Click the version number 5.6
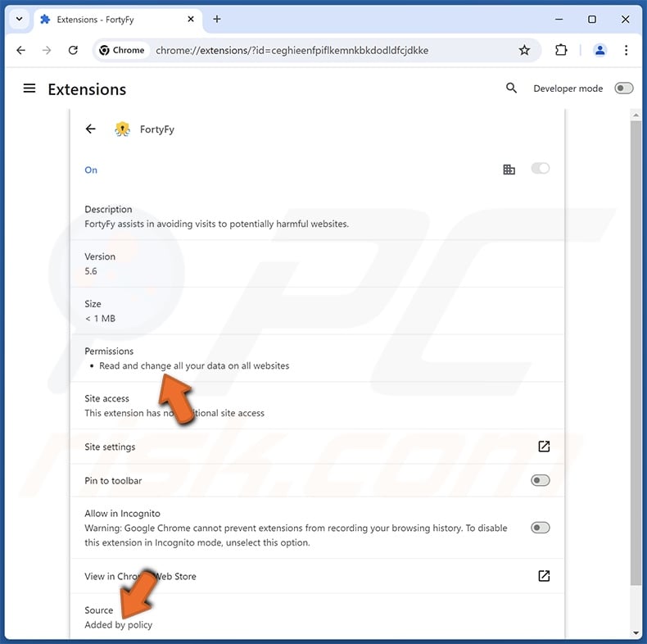Image resolution: width=647 pixels, height=644 pixels. pos(91,271)
